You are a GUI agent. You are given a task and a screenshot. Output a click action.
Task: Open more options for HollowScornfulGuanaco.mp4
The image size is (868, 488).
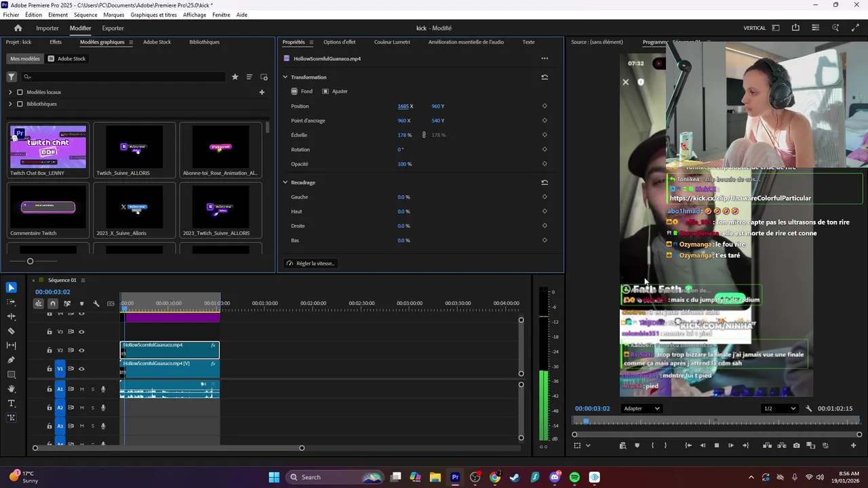545,58
